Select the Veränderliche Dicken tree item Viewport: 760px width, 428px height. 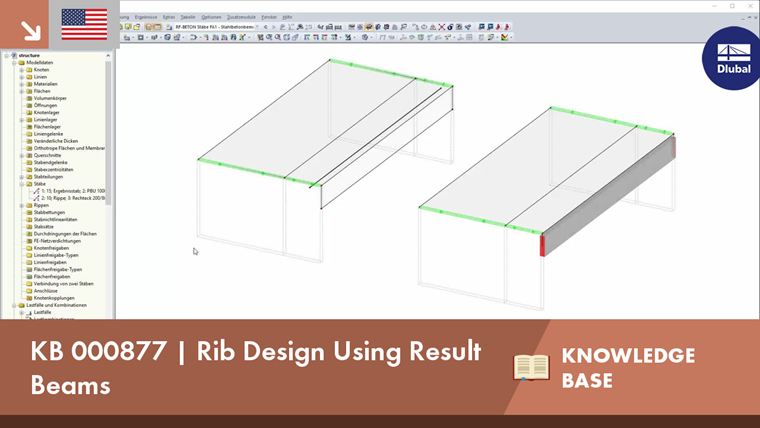pos(56,141)
